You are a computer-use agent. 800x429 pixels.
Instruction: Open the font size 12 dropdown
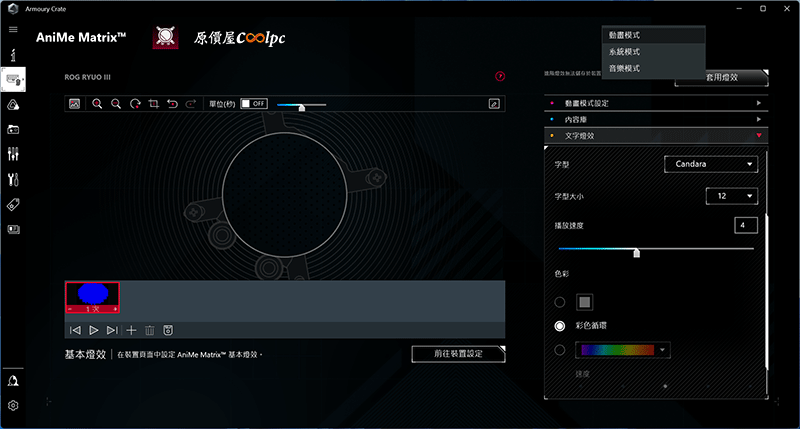coord(732,196)
